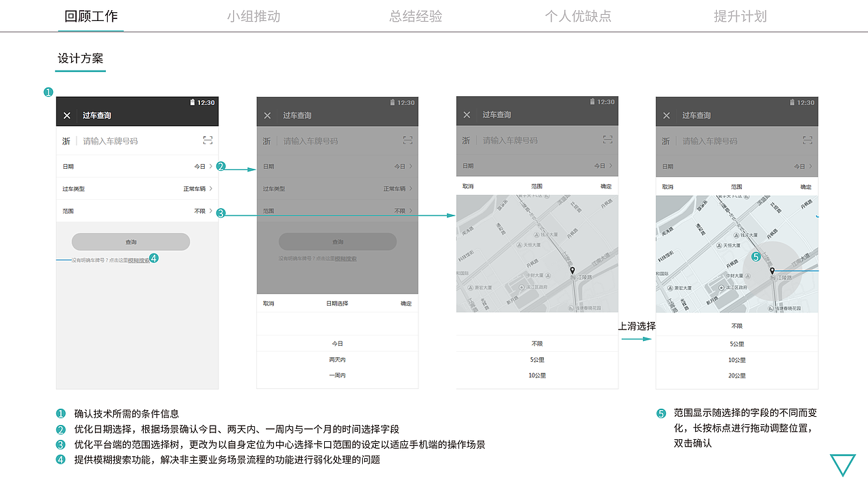Select the 浙 province prefix in first mockup
This screenshot has width=868, height=488.
[66, 141]
